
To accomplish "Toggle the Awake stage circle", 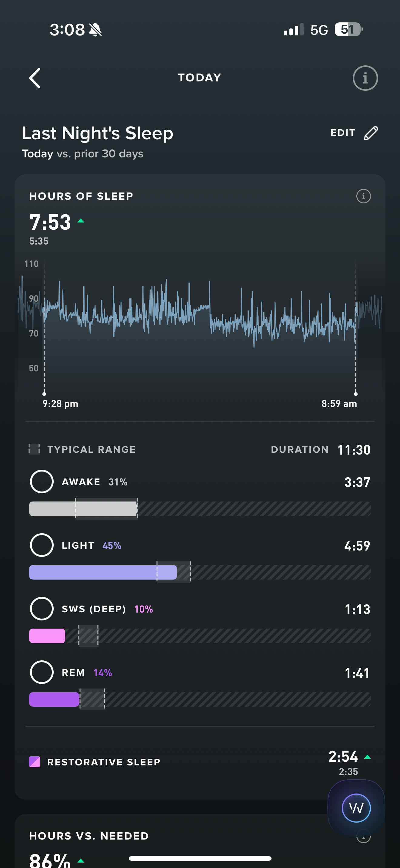I will pos(42,482).
